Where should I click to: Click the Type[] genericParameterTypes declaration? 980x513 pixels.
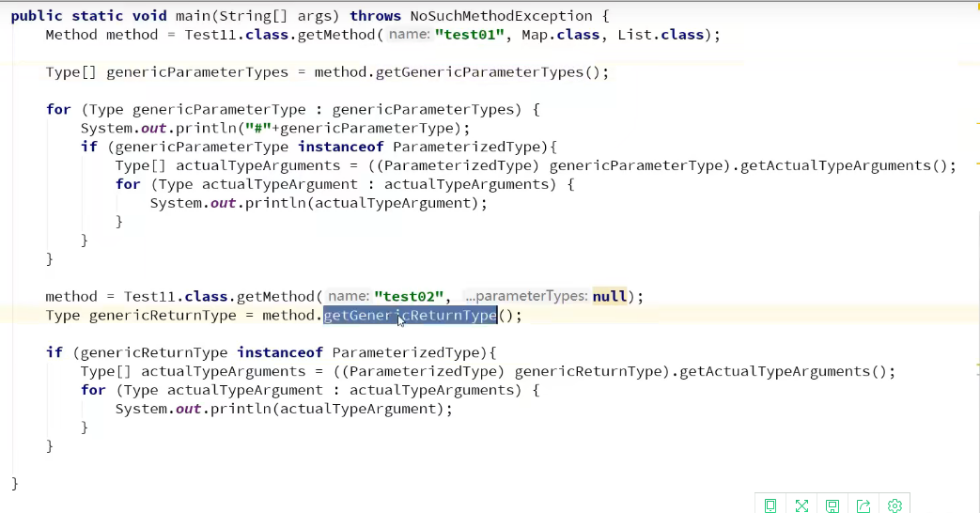coord(167,71)
